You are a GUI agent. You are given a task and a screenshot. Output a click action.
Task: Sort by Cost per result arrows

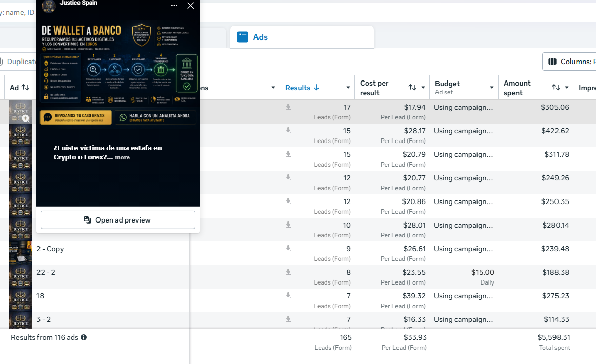(x=412, y=87)
